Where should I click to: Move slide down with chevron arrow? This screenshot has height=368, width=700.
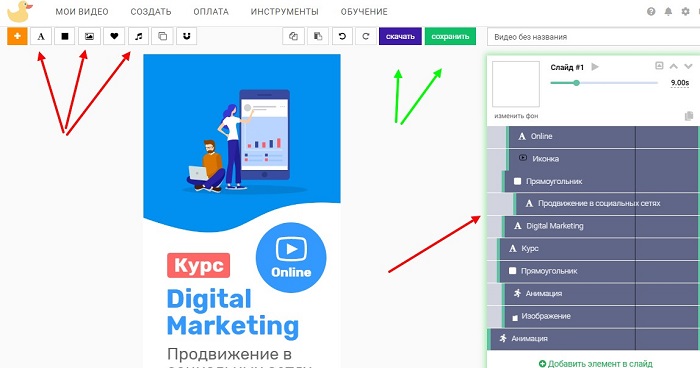(x=688, y=67)
